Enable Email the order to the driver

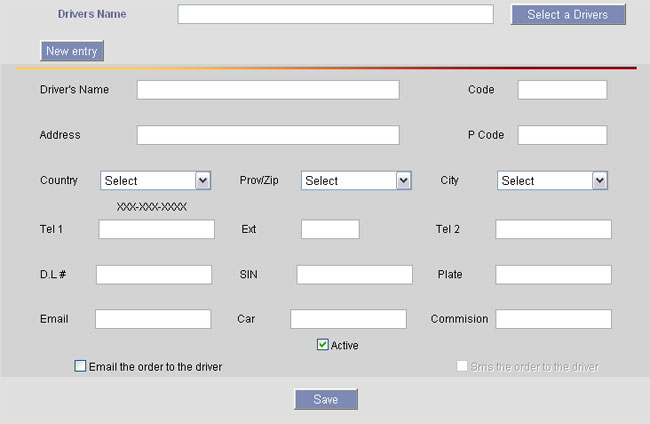pos(81,367)
